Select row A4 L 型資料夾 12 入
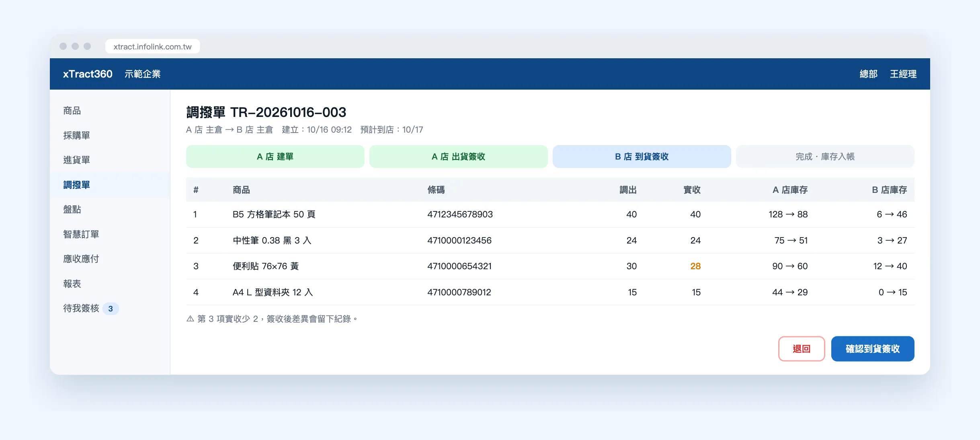The width and height of the screenshot is (980, 440). pyautogui.click(x=550, y=292)
